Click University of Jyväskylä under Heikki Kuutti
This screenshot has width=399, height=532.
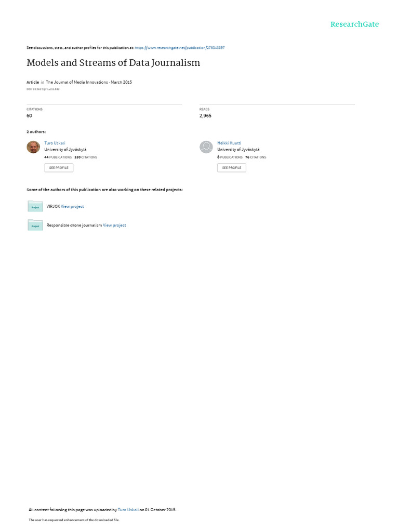(238, 150)
